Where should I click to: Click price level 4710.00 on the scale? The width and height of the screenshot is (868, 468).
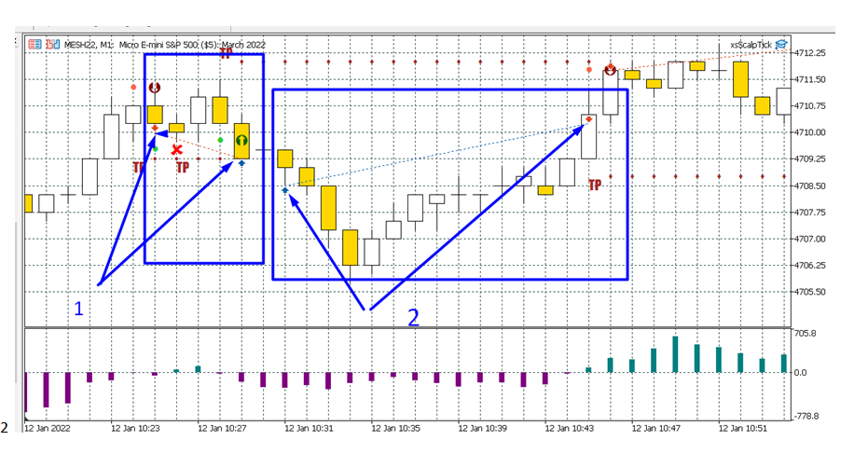(x=810, y=132)
